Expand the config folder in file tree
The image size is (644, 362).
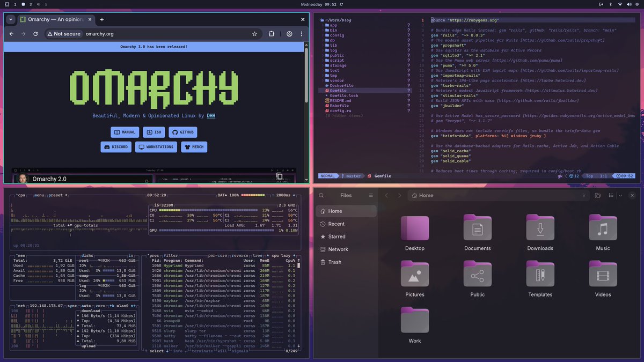pos(336,35)
